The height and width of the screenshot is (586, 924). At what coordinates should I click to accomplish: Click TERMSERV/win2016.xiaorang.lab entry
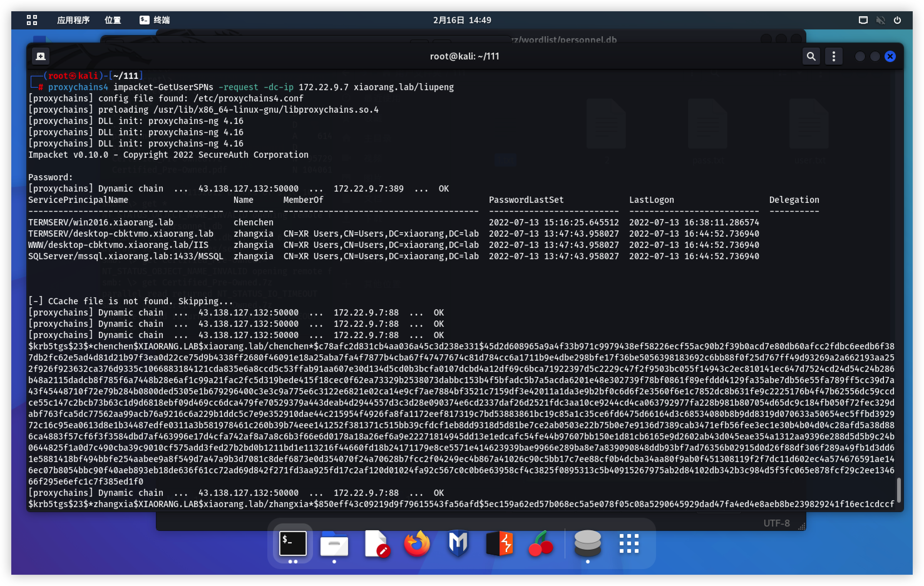click(x=100, y=223)
